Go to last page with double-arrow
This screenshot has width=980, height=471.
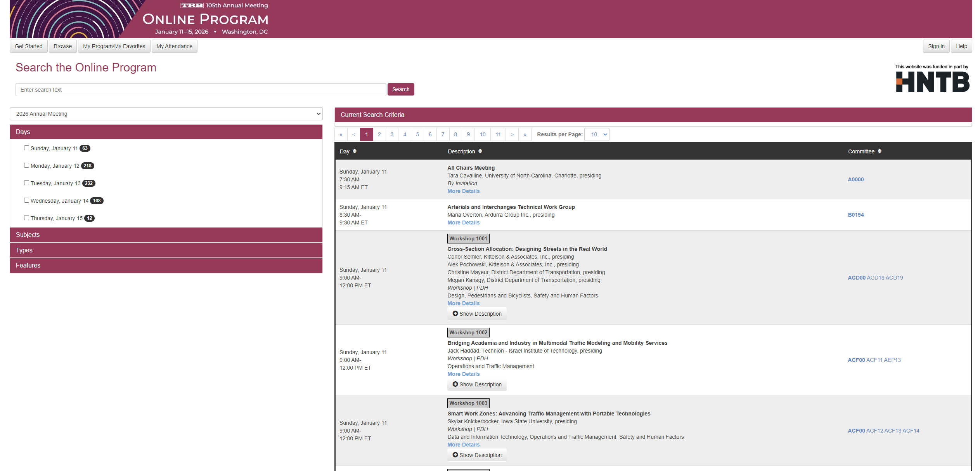(525, 134)
